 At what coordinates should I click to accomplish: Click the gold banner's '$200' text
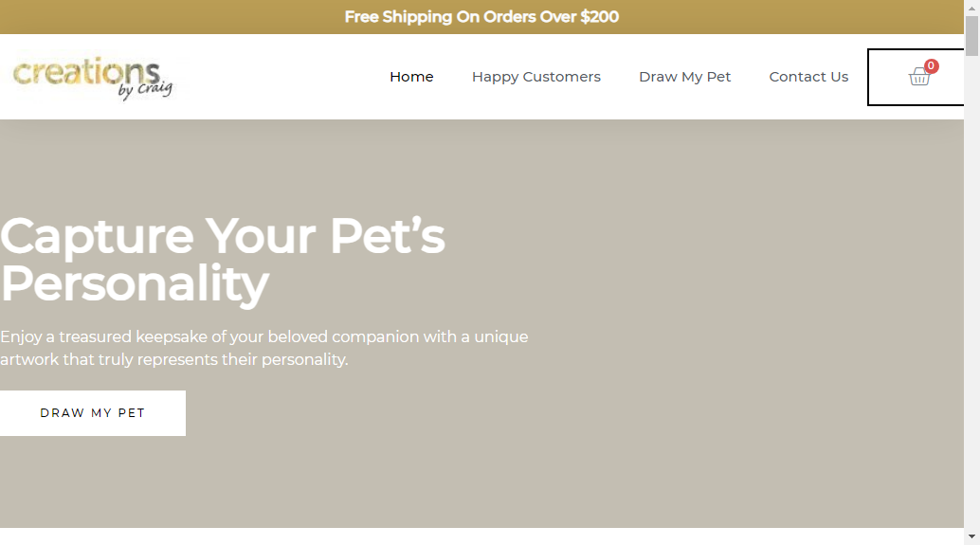click(599, 17)
